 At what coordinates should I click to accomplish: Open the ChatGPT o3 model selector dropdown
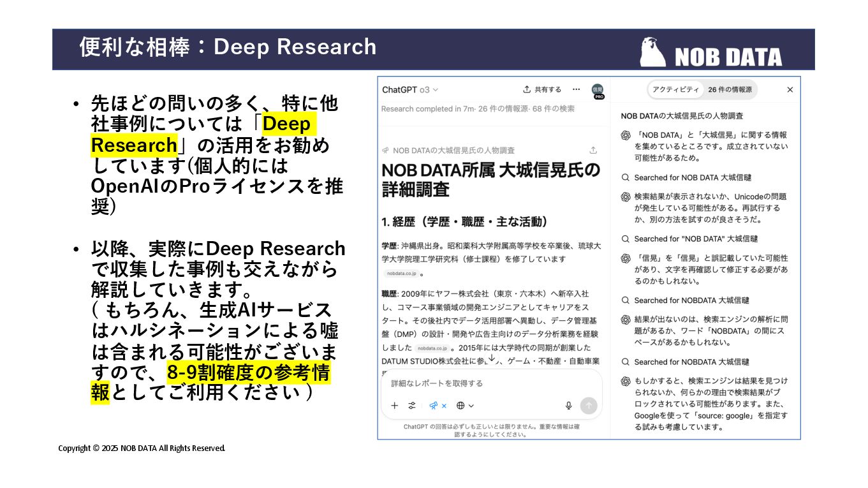click(x=410, y=90)
